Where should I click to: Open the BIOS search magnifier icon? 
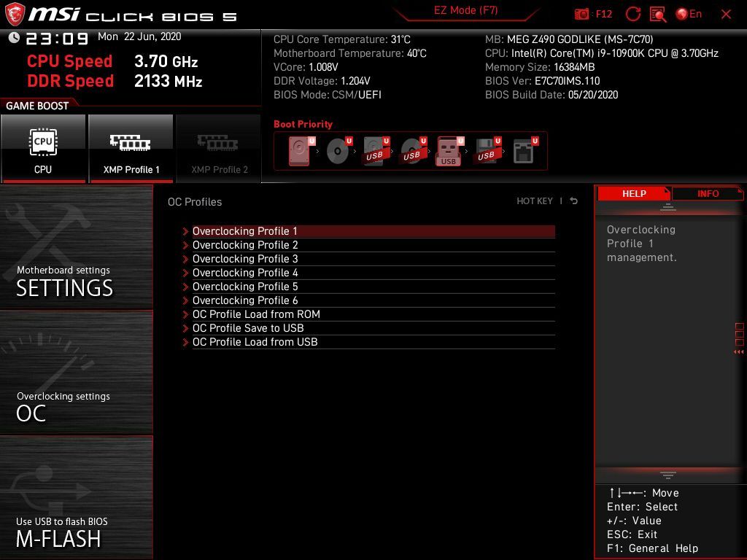(x=658, y=14)
